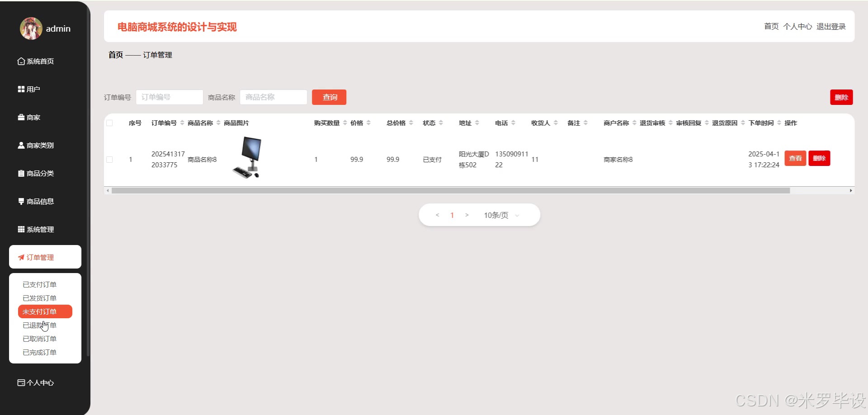Check the select-all checkbox in table header
This screenshot has height=415, width=868.
[109, 123]
